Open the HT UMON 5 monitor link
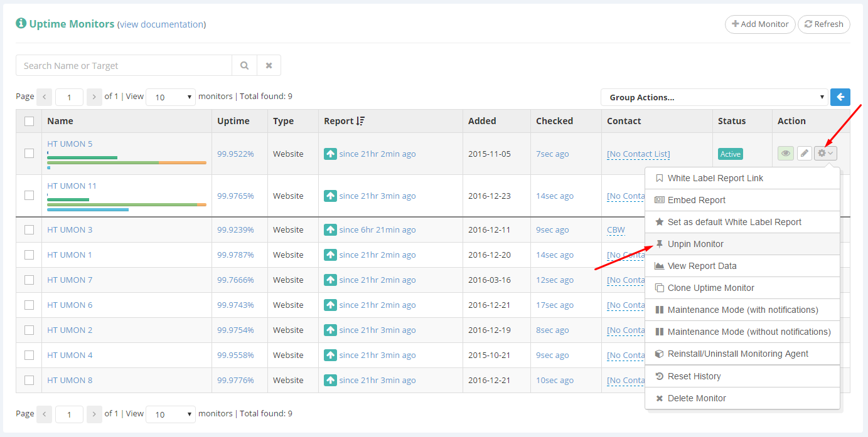This screenshot has height=437, width=868. click(70, 144)
